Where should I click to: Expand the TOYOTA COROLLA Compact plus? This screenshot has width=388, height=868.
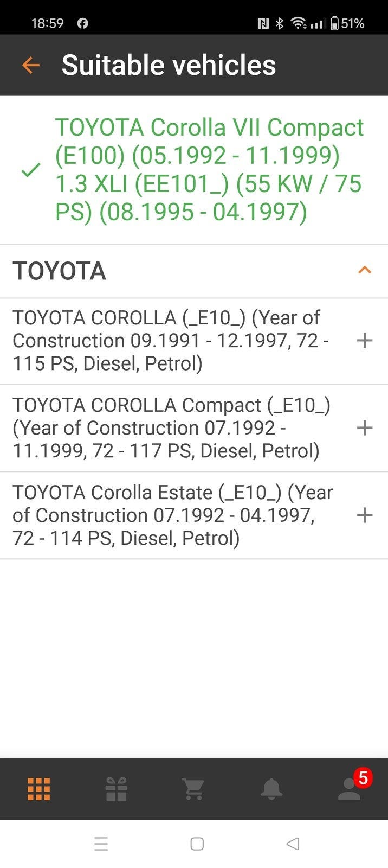pos(365,428)
